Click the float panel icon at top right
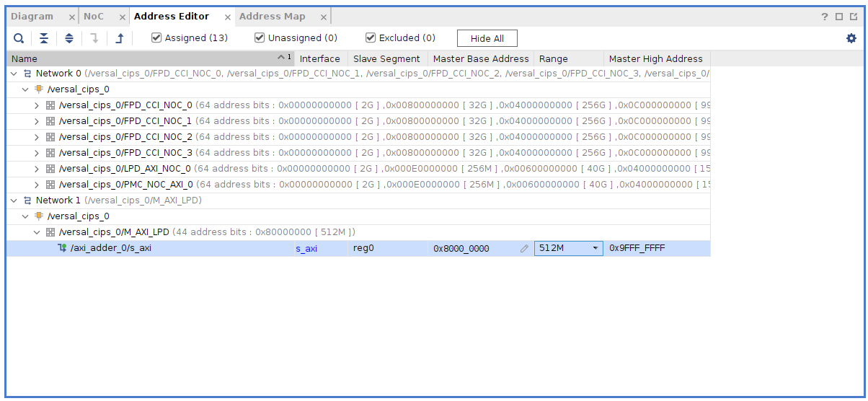 tap(854, 17)
